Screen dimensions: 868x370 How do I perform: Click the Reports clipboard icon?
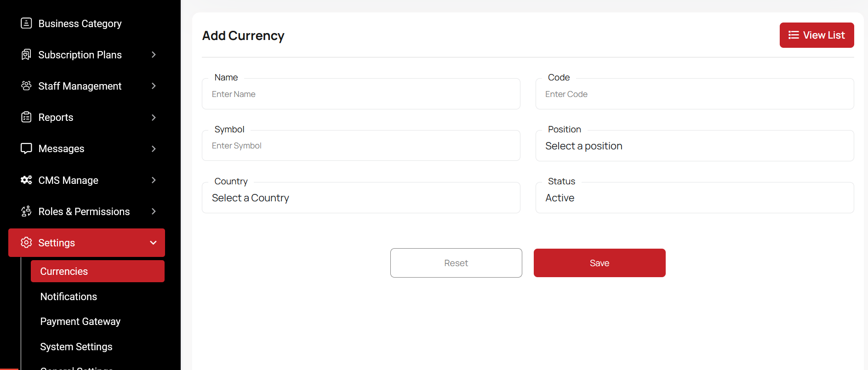(26, 117)
